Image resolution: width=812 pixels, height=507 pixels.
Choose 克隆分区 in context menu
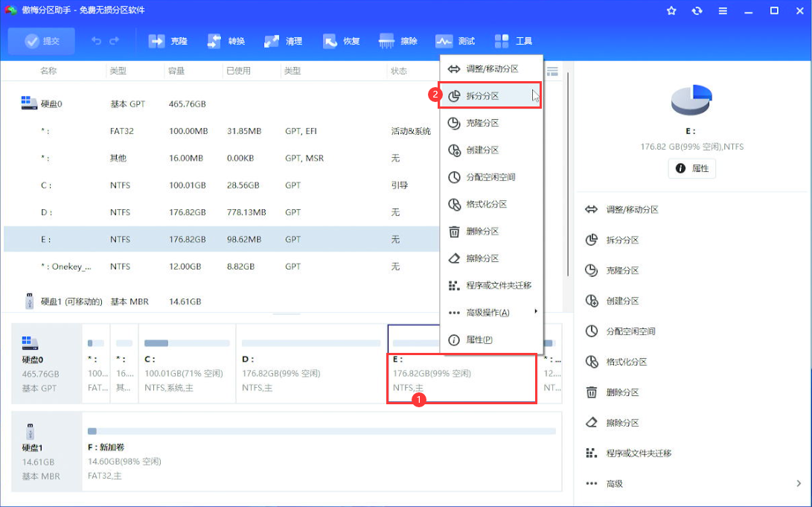[491, 123]
